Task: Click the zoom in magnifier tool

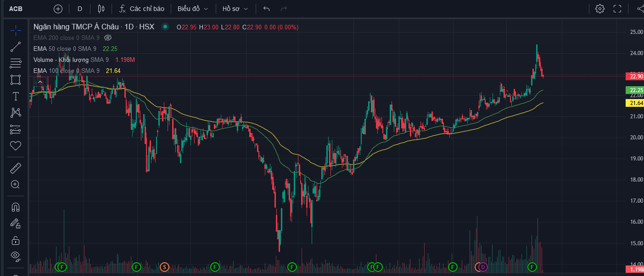Action: click(16, 185)
